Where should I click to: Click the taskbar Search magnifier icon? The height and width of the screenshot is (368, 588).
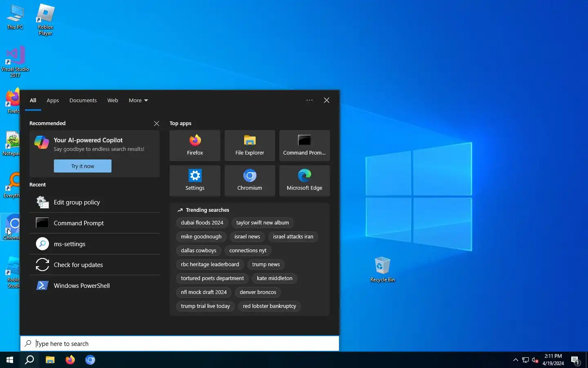coord(29,360)
